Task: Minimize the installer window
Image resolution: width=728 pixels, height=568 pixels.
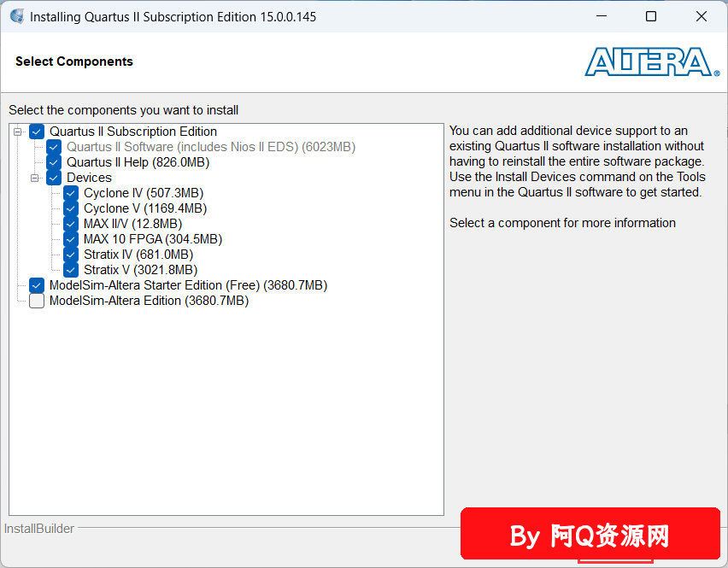Action: 602,16
